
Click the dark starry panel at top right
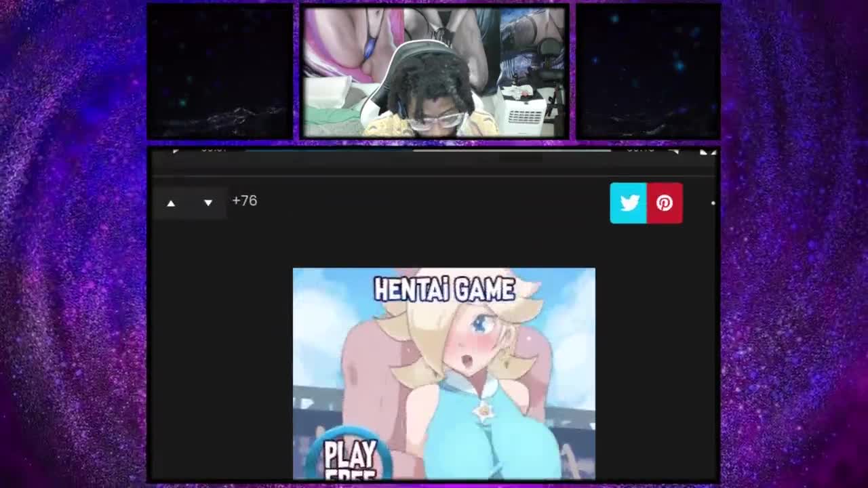pyautogui.click(x=648, y=71)
